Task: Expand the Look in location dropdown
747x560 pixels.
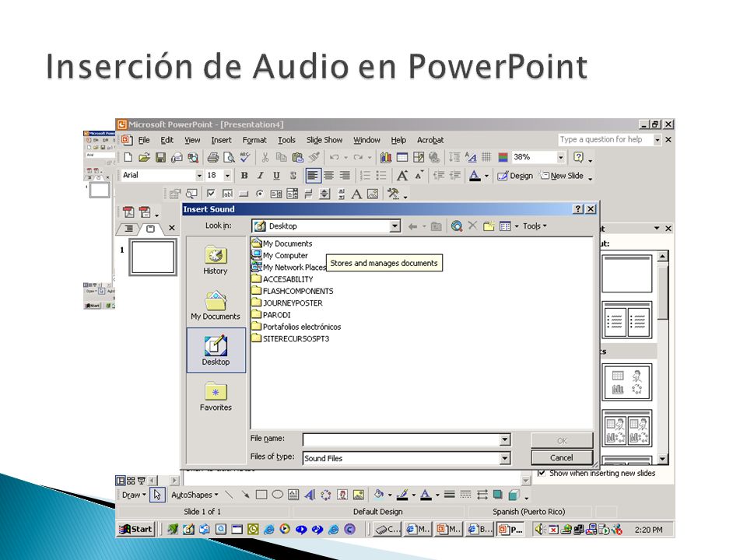Action: pos(395,226)
